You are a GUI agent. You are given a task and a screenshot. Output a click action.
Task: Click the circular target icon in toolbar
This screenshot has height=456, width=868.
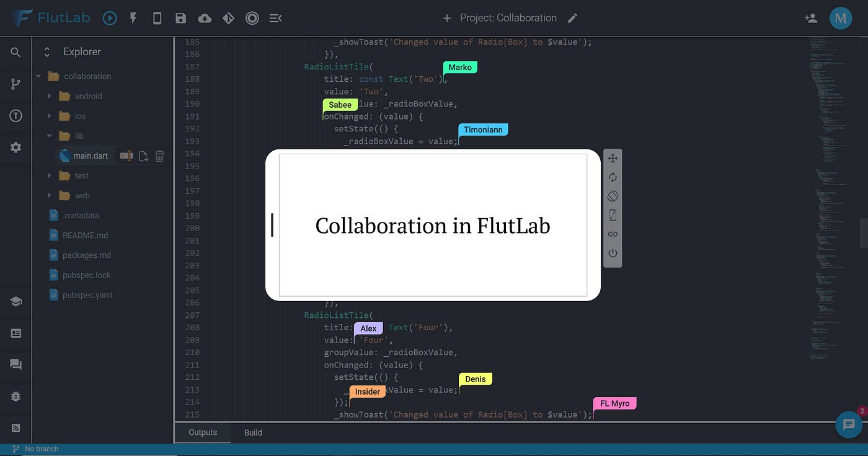click(x=252, y=18)
